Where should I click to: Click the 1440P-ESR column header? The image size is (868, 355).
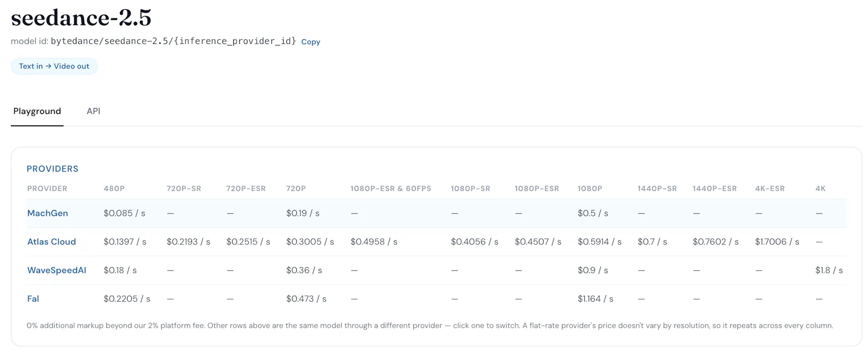(x=715, y=189)
